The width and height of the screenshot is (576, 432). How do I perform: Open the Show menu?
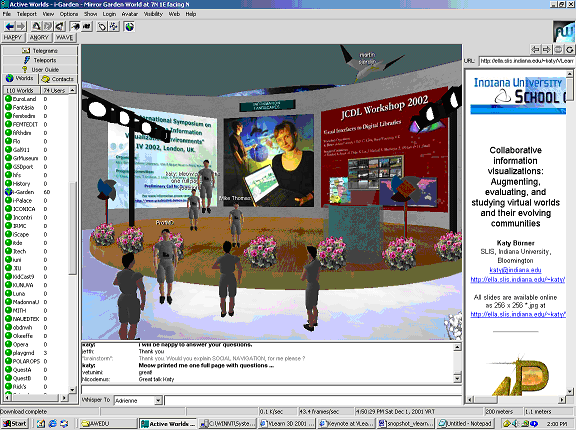[x=90, y=14]
